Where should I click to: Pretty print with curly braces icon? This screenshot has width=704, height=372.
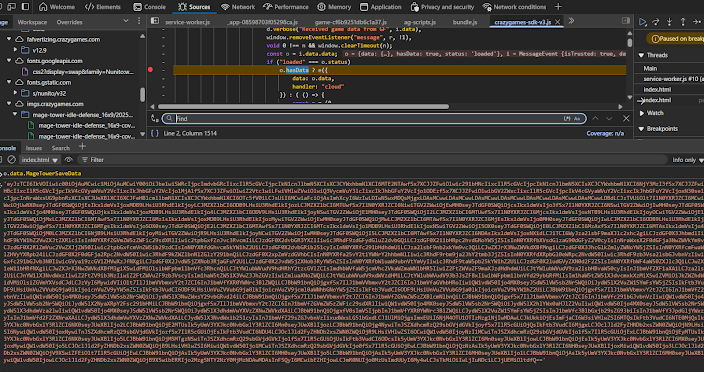155,134
